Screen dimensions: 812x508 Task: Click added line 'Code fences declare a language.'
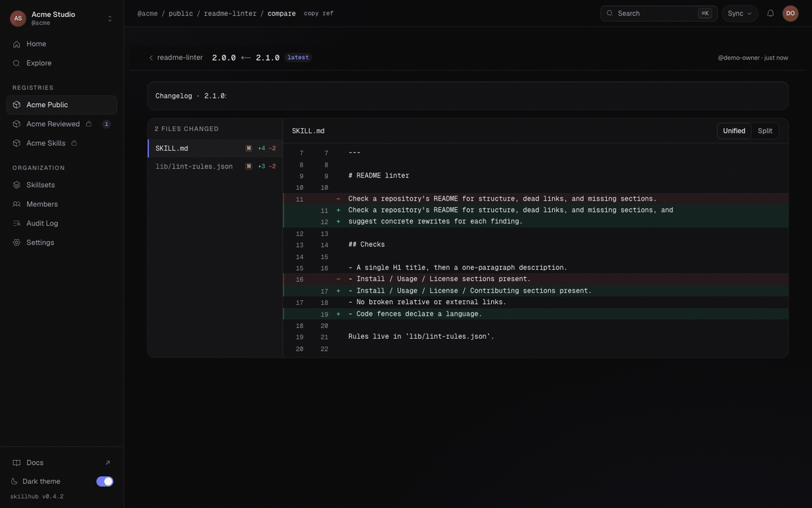pos(536,314)
